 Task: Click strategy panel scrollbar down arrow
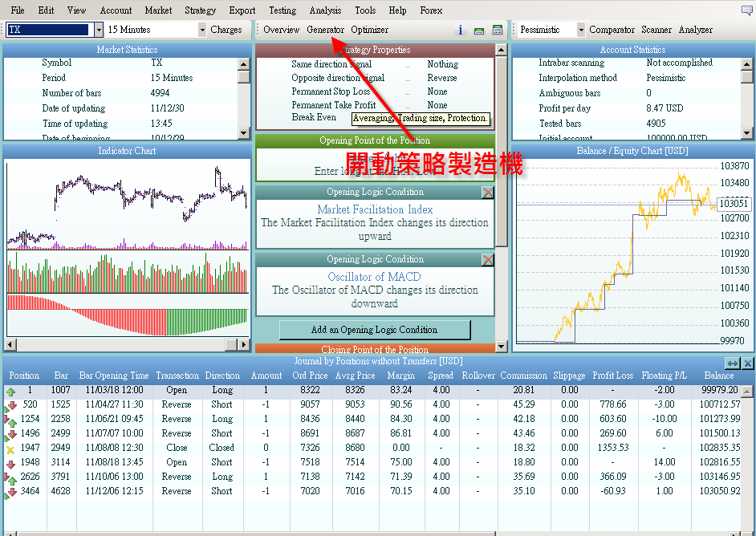501,347
